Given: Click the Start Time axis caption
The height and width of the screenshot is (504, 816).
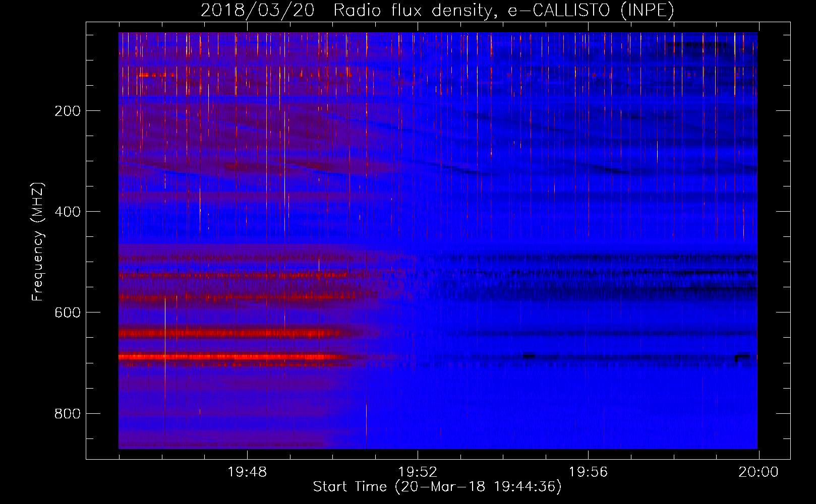Looking at the screenshot, I should pos(437,487).
